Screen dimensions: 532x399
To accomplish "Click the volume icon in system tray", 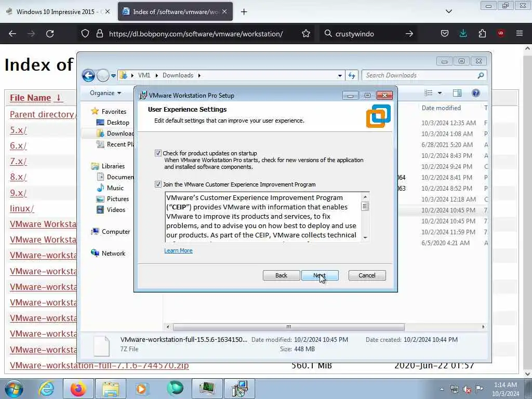I will [x=467, y=390].
